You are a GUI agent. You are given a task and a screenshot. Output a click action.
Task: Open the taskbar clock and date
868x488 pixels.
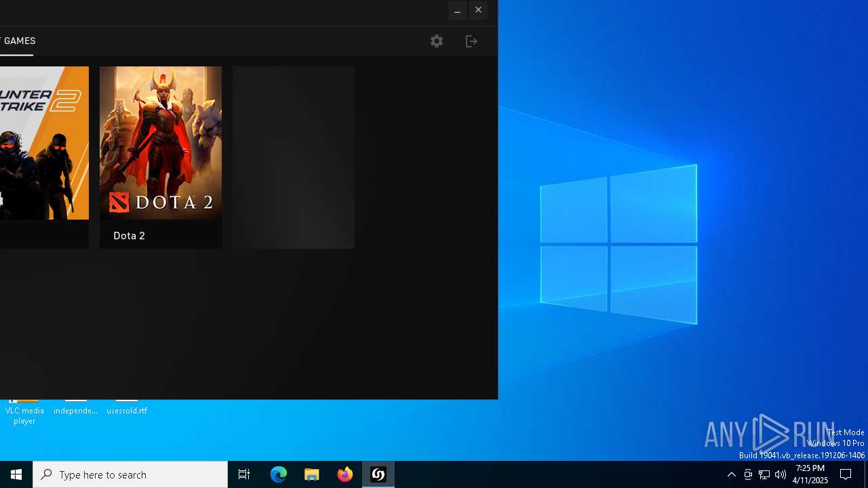pos(810,474)
